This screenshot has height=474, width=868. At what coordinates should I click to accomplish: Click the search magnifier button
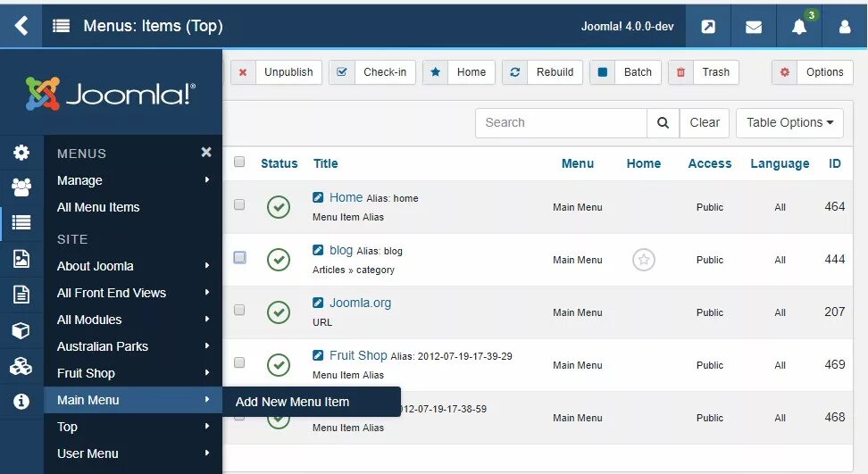663,123
